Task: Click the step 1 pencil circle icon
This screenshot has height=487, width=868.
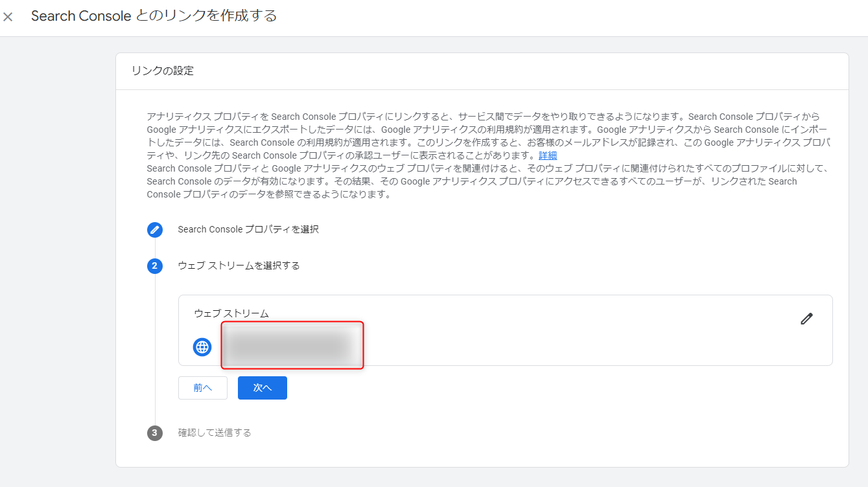Action: coord(155,229)
